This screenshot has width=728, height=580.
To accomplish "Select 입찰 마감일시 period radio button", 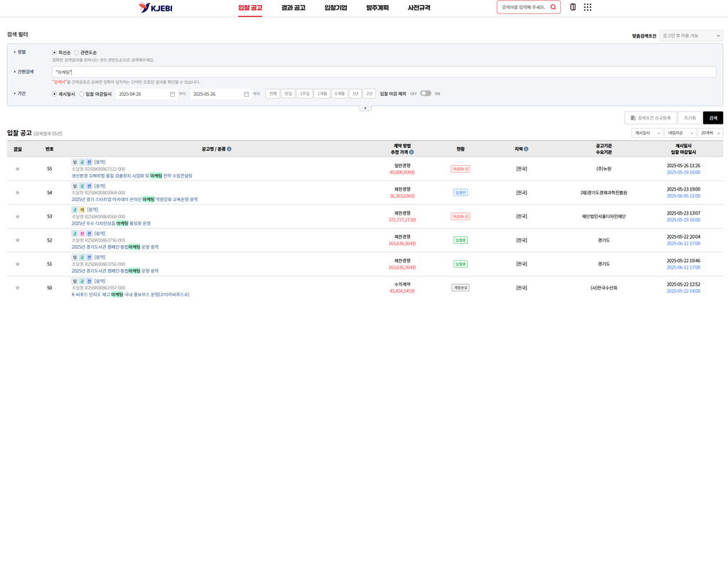I will (x=82, y=95).
